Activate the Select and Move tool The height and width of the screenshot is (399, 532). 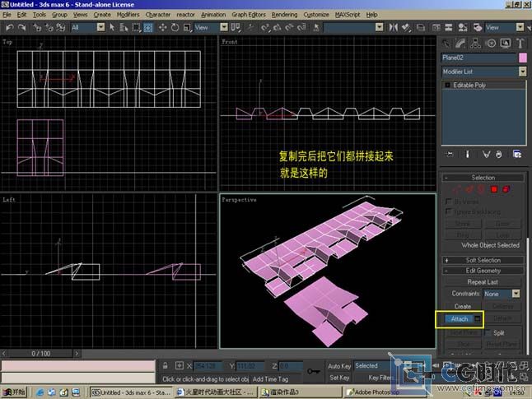tap(162, 27)
